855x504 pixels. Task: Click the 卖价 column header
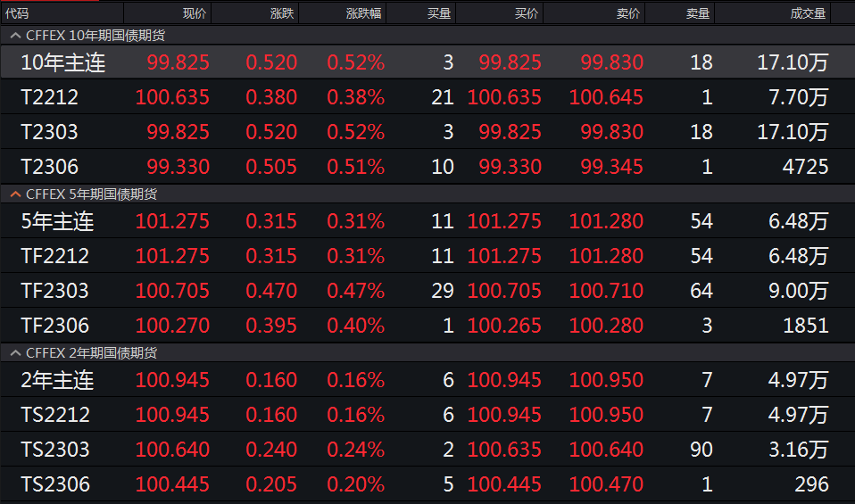tap(628, 13)
